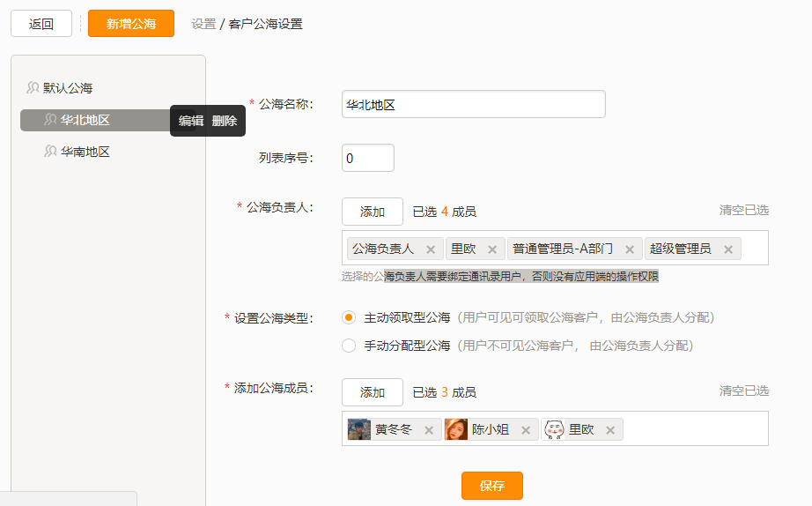Click 添加 button for 公海负责人
This screenshot has height=506, width=812.
click(373, 212)
